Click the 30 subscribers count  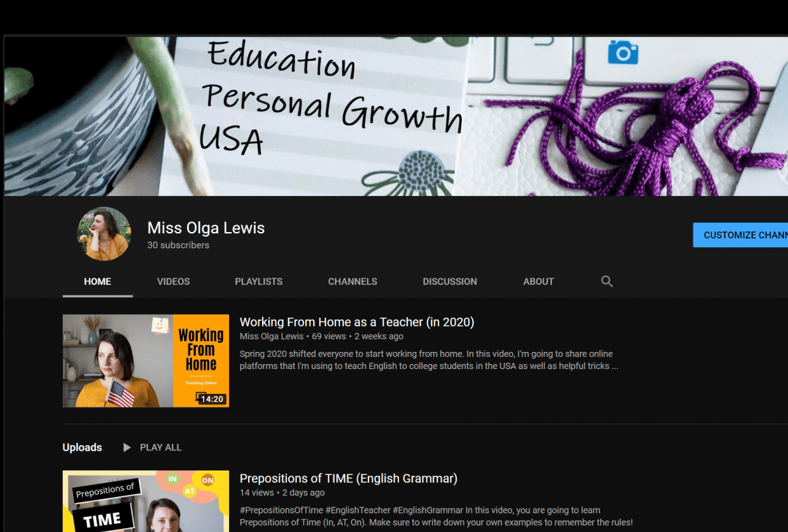coord(178,245)
